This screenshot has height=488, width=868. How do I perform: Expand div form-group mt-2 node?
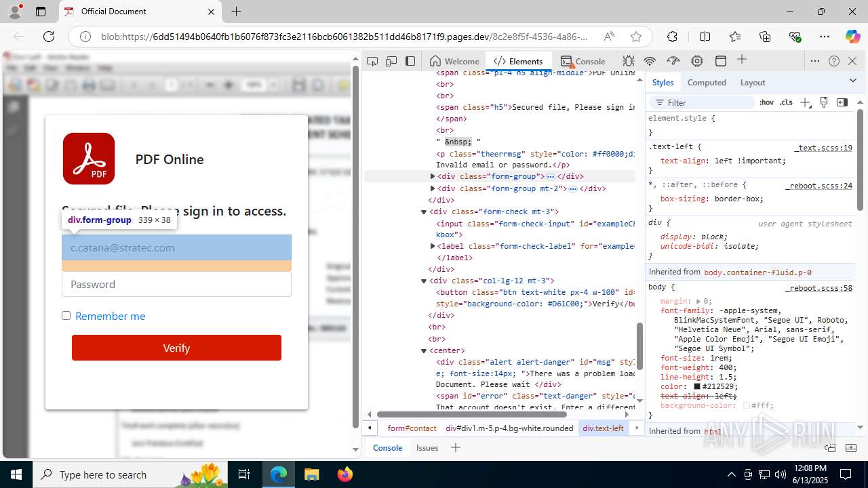coord(433,188)
